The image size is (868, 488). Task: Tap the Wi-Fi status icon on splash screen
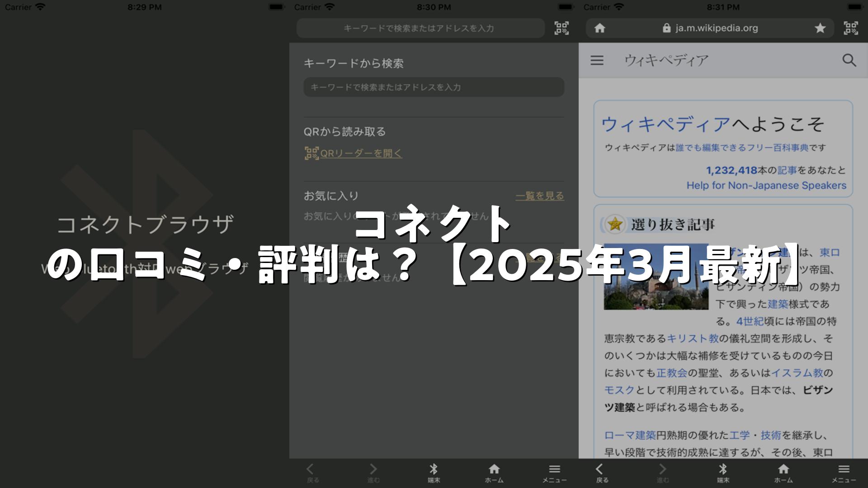tap(40, 7)
